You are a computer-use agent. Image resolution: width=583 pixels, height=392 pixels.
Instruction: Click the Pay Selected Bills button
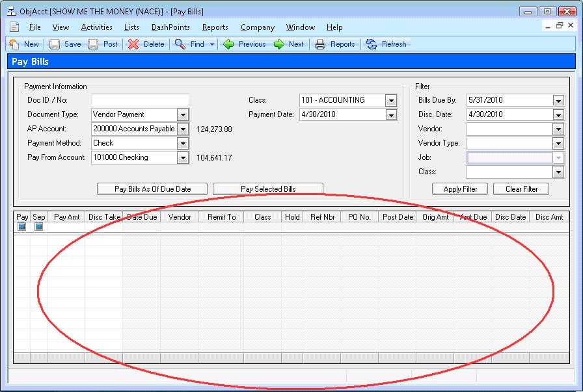click(x=268, y=189)
